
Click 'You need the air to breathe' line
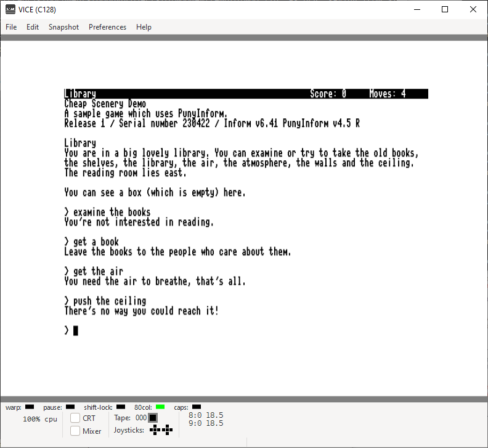[155, 281]
